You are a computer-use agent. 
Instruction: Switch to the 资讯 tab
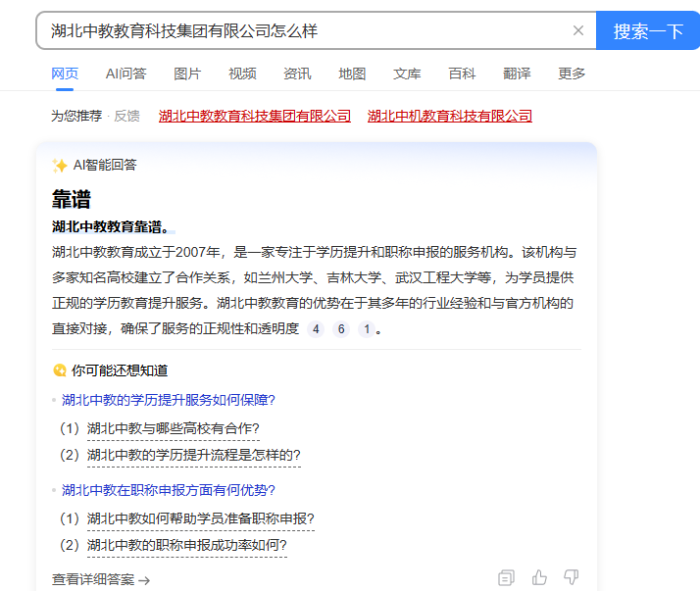[x=297, y=74]
